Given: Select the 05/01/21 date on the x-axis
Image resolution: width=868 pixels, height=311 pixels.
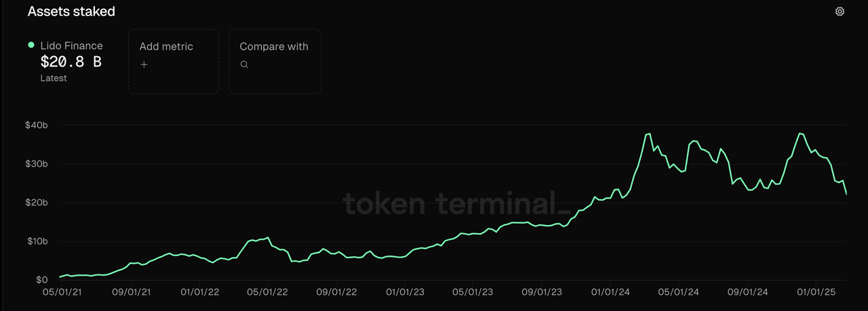Looking at the screenshot, I should pyautogui.click(x=61, y=293).
